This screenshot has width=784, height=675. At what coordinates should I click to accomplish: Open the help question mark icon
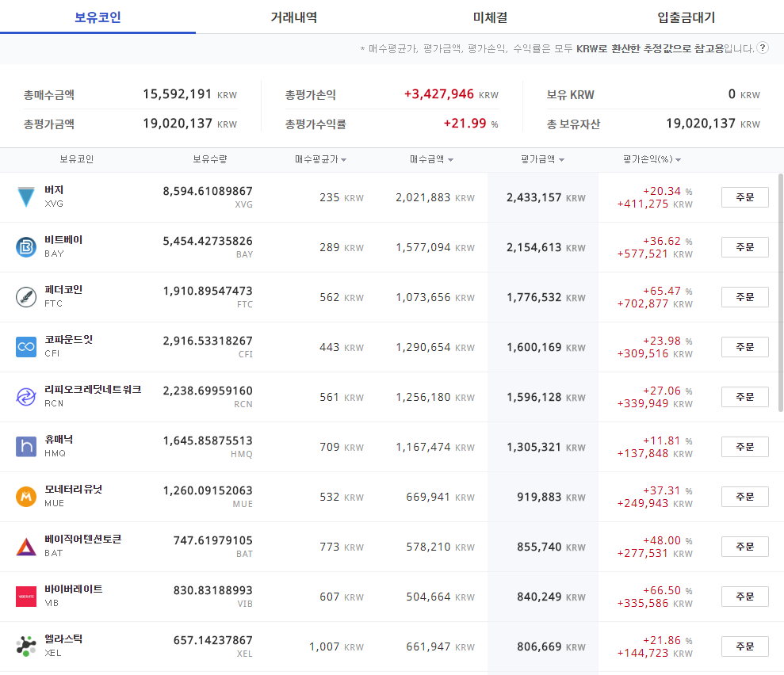click(762, 48)
